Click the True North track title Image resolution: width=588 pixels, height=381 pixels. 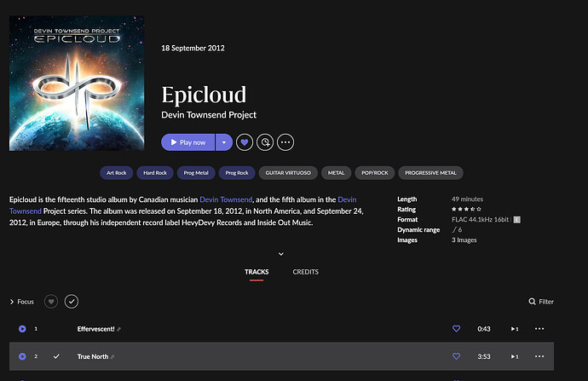[93, 356]
